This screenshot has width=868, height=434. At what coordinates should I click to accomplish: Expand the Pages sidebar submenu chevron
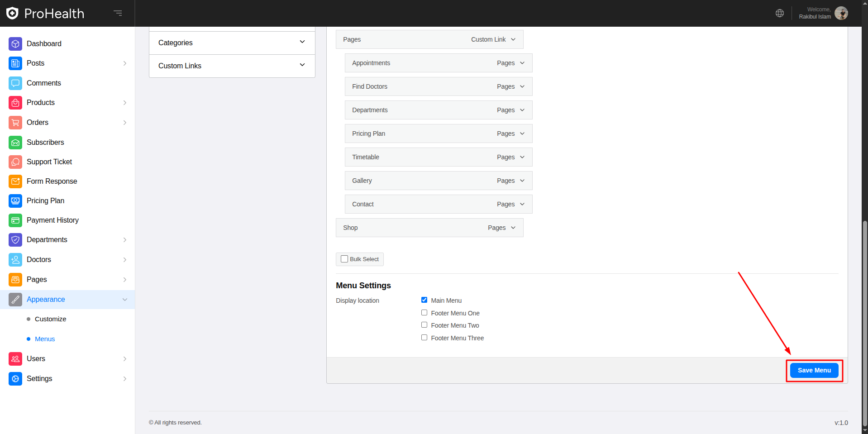tap(125, 280)
